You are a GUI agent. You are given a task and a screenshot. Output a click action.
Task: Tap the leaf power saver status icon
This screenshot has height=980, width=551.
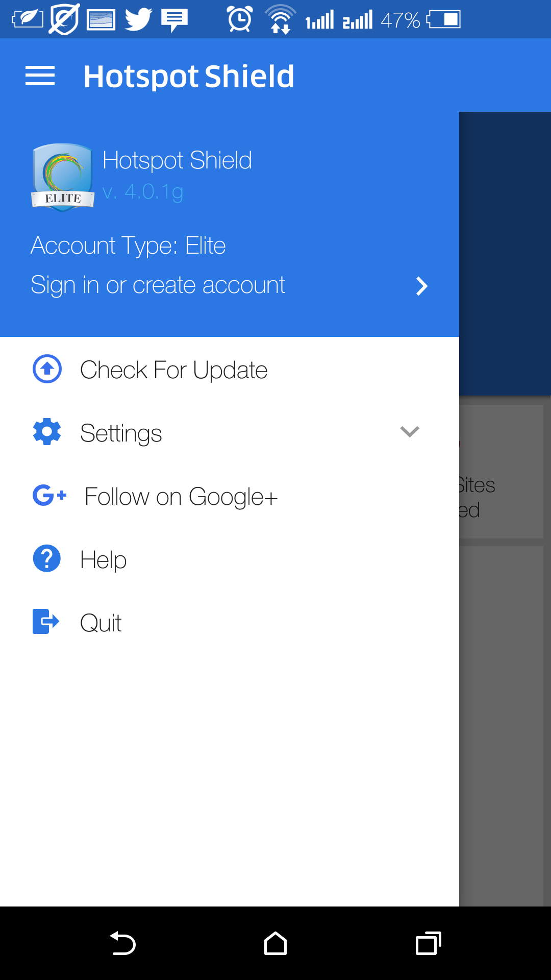point(28,19)
